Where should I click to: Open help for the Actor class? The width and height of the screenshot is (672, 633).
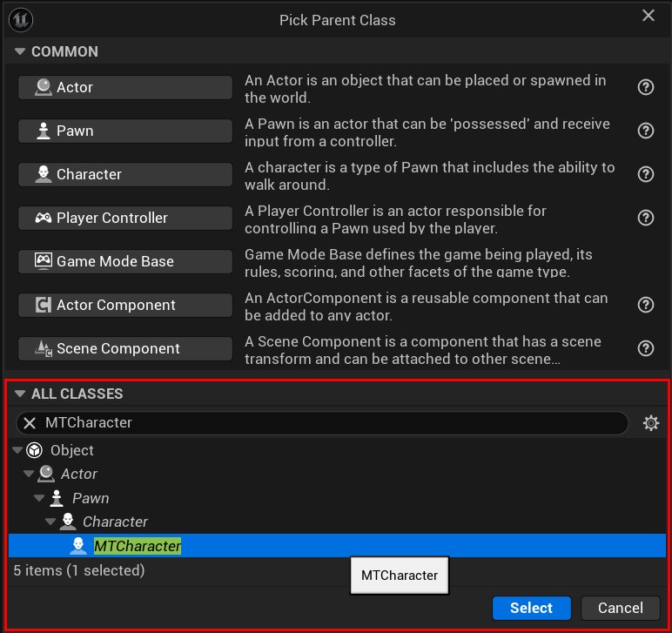[645, 87]
